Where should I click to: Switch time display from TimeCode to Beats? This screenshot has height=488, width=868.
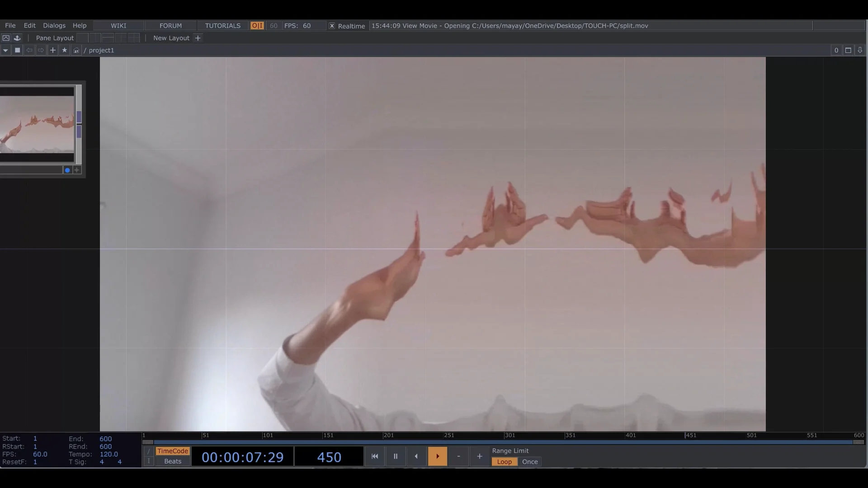(172, 461)
